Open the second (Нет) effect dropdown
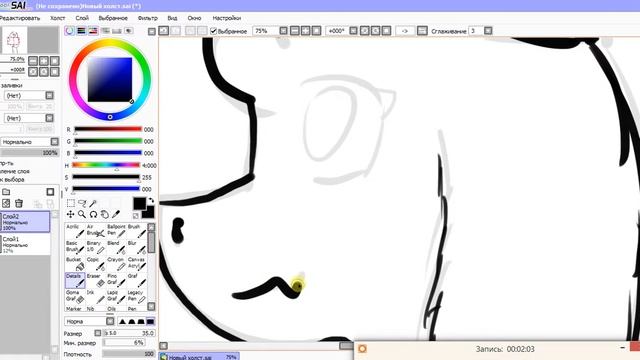640x360 pixels. (x=49, y=118)
